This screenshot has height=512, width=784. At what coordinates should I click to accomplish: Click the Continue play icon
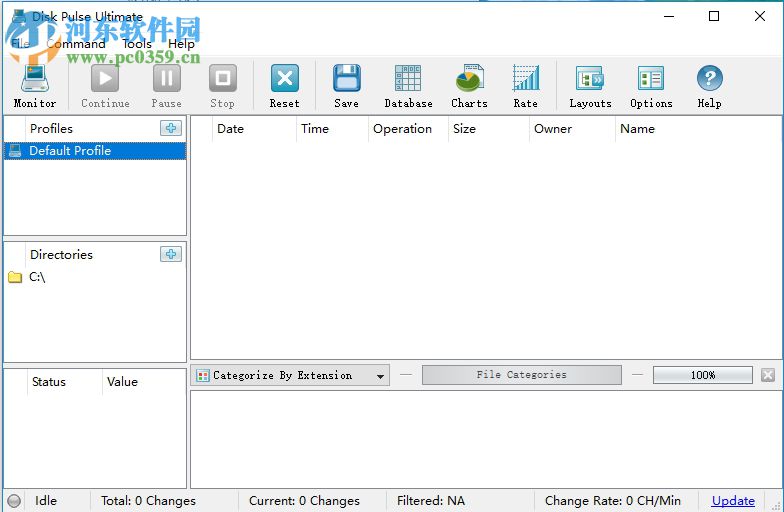105,79
